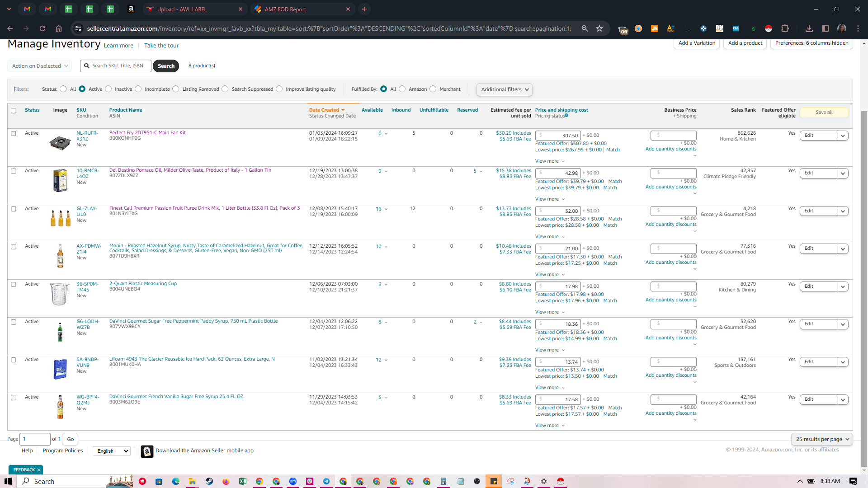Set Fulfilled By to Merchant

(x=433, y=89)
